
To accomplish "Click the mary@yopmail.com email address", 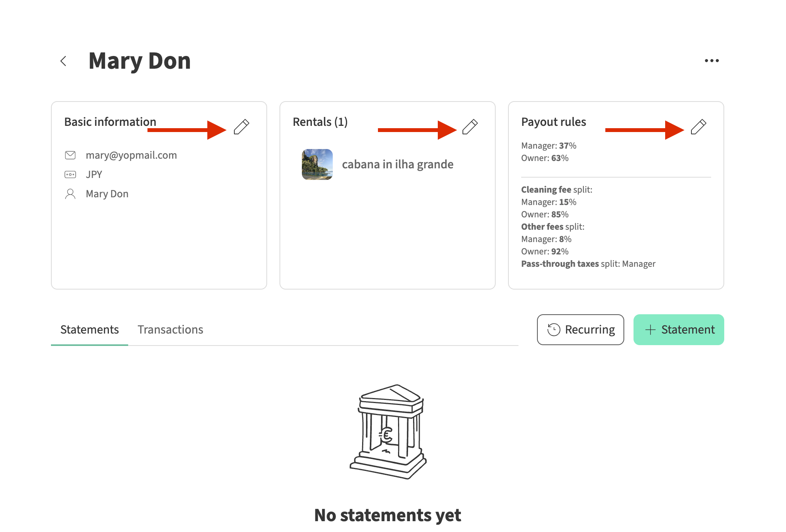I will (131, 155).
